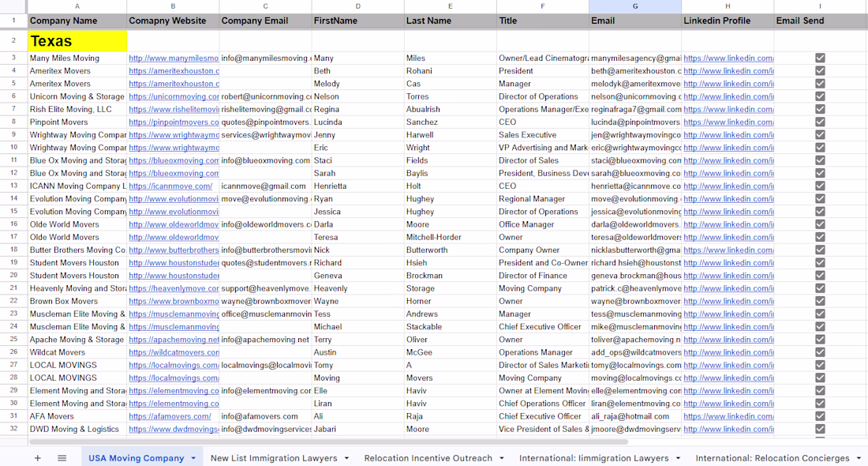Select the Sales Executive title cell

tap(543, 134)
